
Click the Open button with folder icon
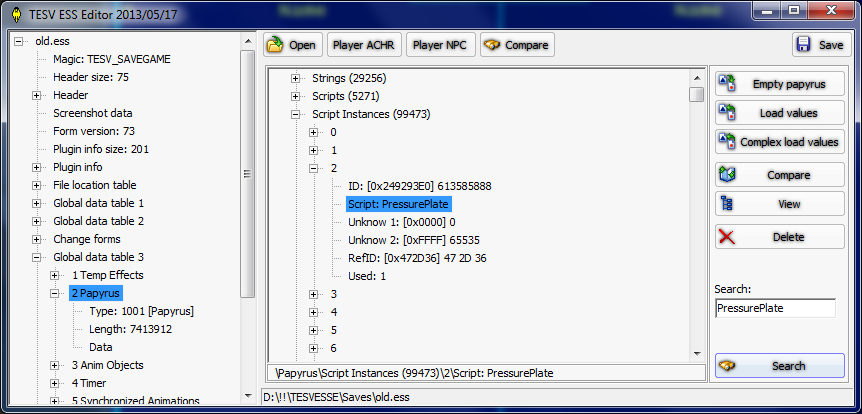tap(291, 45)
